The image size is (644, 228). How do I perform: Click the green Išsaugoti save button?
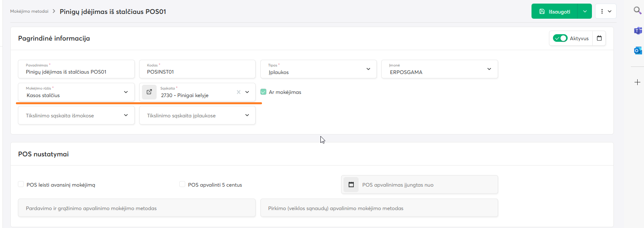click(x=555, y=11)
